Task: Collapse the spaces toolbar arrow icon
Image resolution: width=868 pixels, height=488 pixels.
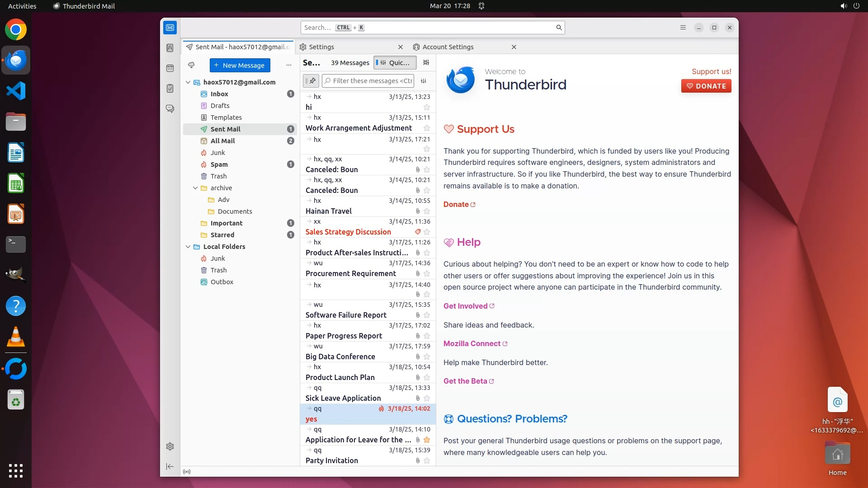Action: pos(170,466)
